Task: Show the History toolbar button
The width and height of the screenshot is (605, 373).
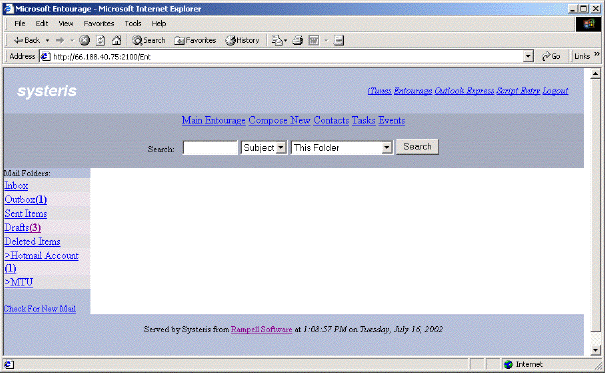Action: [242, 40]
